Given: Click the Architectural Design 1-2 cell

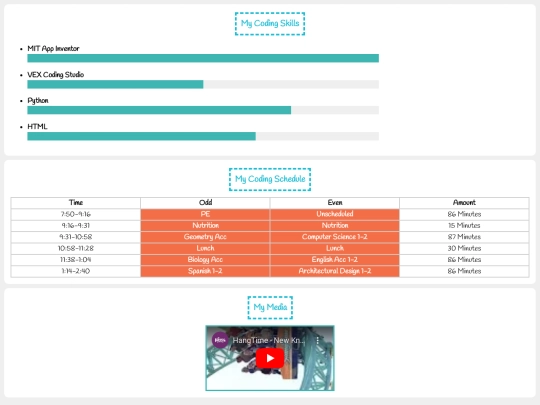Looking at the screenshot, I should click(335, 271).
